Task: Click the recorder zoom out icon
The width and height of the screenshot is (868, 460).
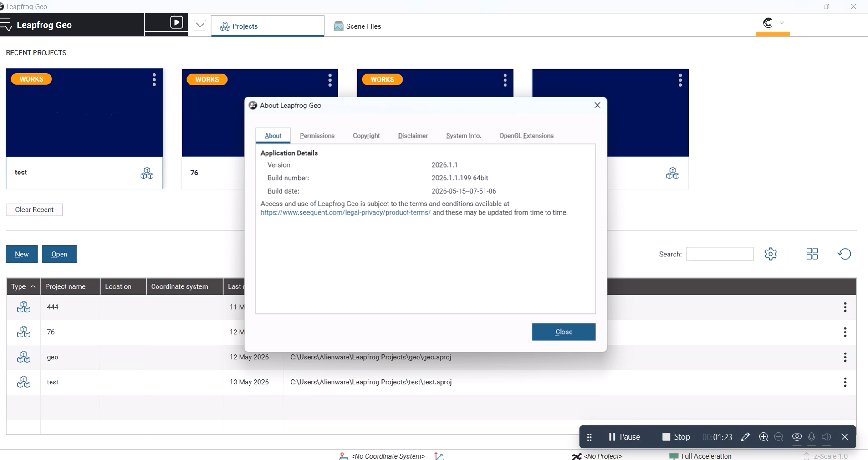Action: (x=779, y=437)
